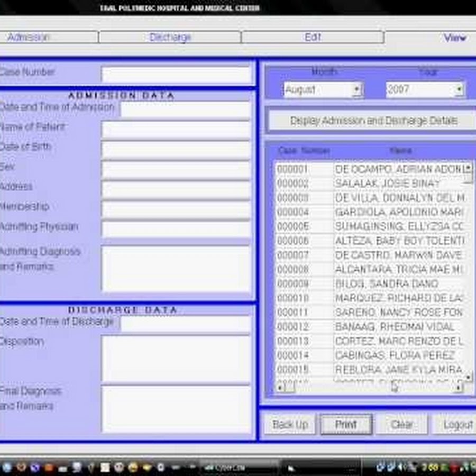
Task: Open the Windows Start menu orb
Action: [x=6, y=467]
